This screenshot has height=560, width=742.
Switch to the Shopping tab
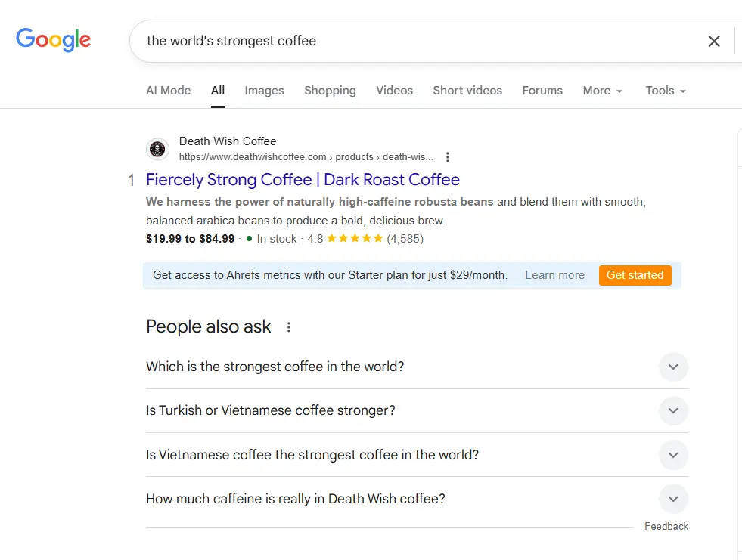(x=330, y=90)
